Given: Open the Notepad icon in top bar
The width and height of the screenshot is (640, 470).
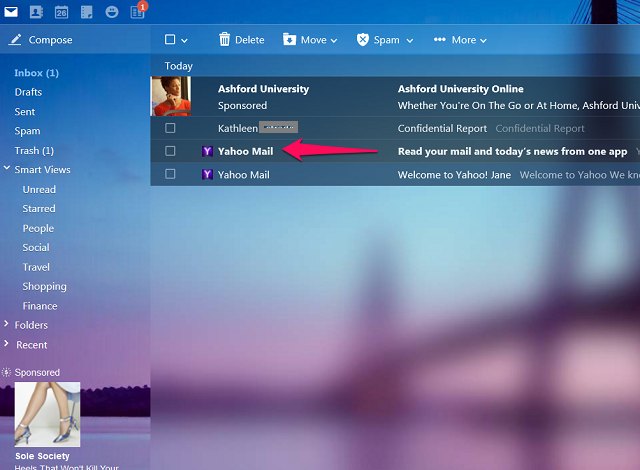Looking at the screenshot, I should click(87, 12).
